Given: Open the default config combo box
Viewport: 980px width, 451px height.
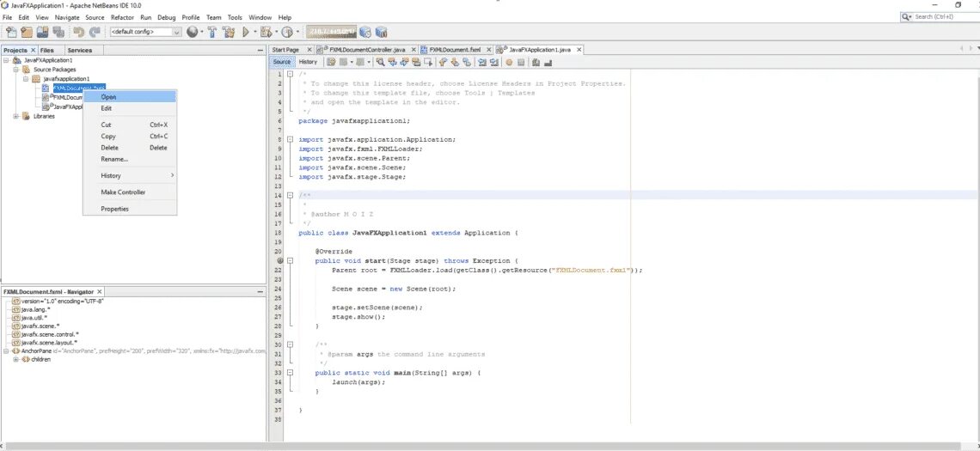Looking at the screenshot, I should click(145, 32).
